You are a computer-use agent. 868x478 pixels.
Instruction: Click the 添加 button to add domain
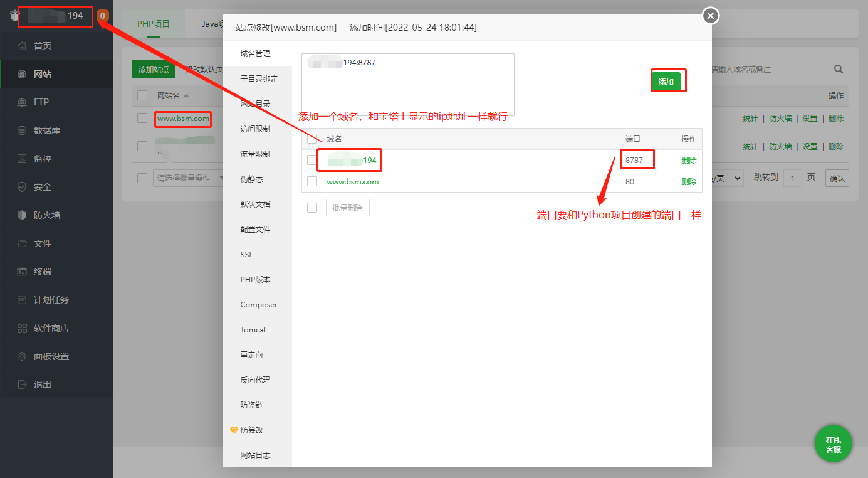click(x=668, y=80)
